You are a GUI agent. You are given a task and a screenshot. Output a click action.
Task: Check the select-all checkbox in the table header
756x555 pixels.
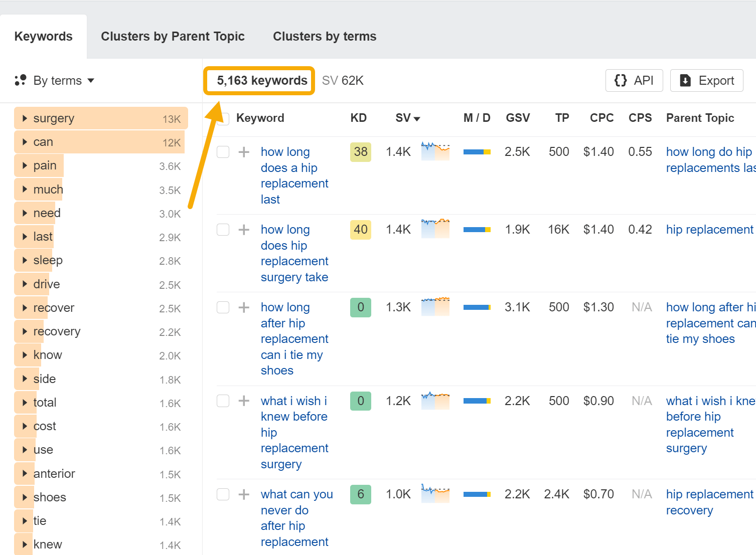pyautogui.click(x=223, y=119)
